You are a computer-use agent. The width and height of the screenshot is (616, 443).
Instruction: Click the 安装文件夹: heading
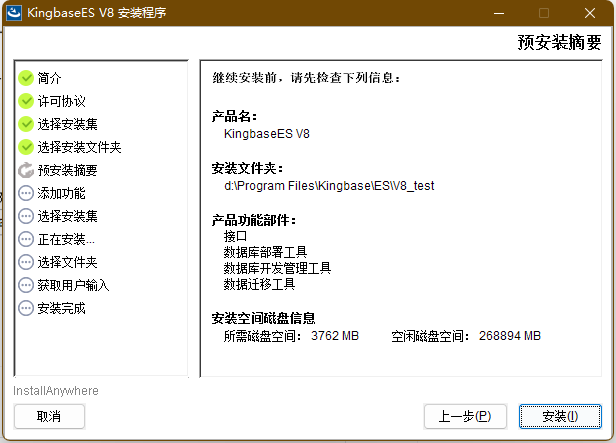[x=248, y=168]
